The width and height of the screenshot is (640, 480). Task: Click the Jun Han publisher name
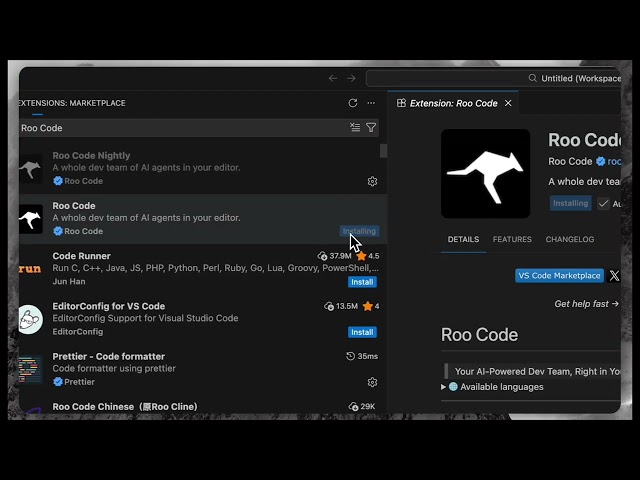(x=69, y=281)
